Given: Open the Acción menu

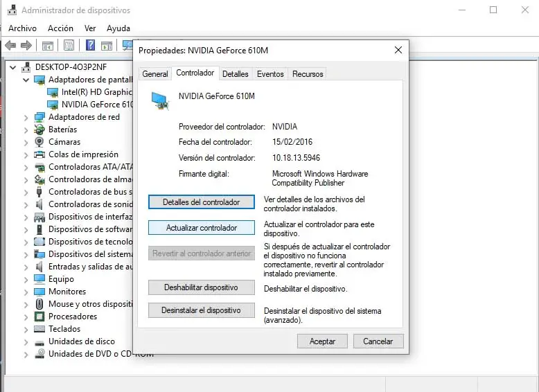Looking at the screenshot, I should (60, 28).
